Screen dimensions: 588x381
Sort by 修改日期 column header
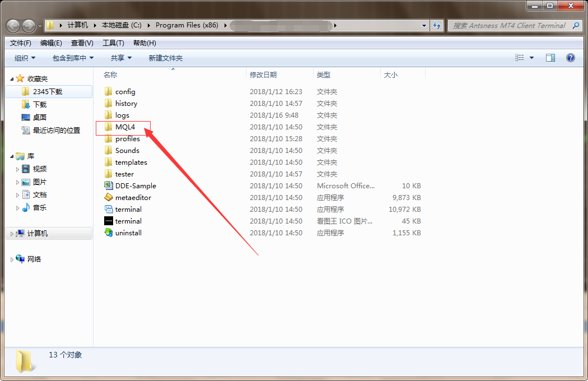[x=263, y=75]
